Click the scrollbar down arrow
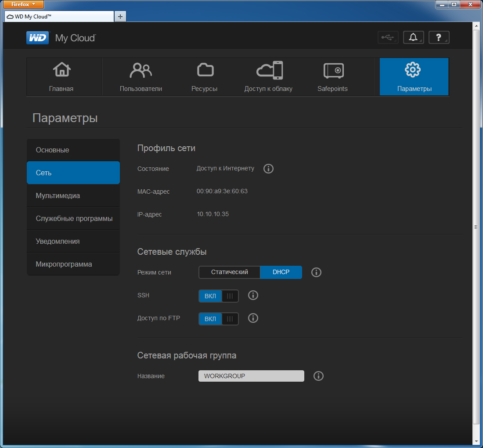The height and width of the screenshot is (448, 483). click(x=476, y=441)
